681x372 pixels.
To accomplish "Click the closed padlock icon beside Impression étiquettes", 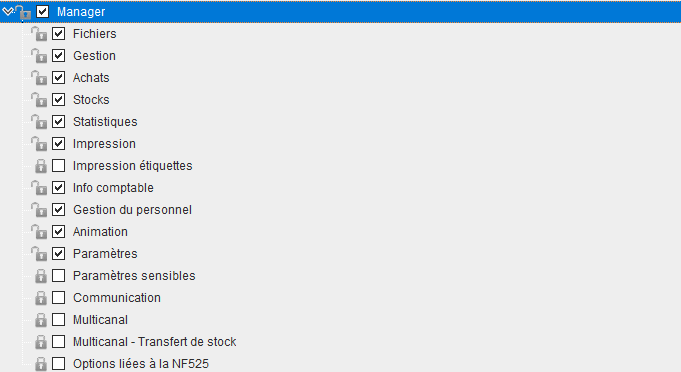I will [41, 166].
